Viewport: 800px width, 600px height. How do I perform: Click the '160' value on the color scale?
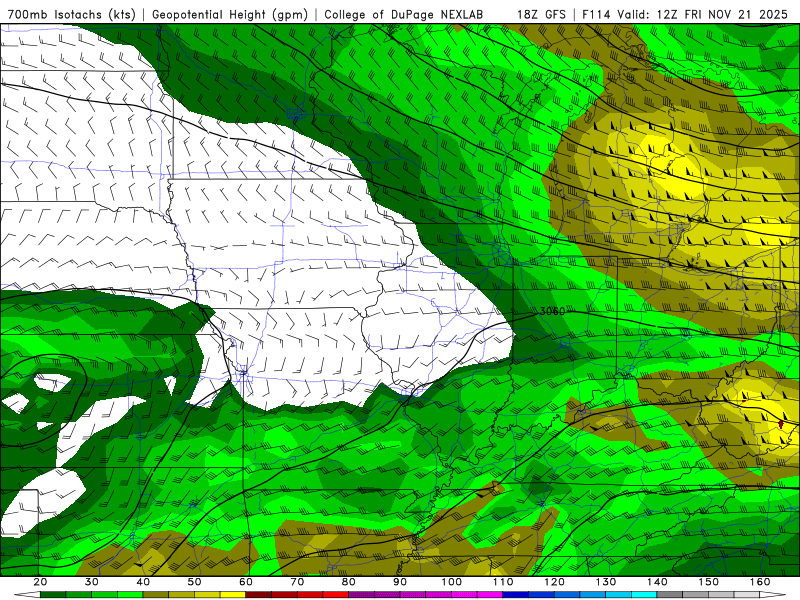click(760, 582)
